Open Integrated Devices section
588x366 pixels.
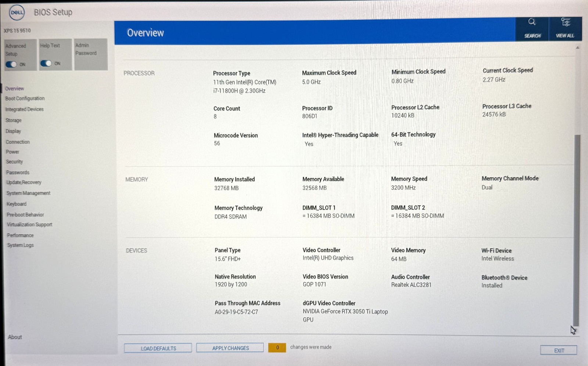[24, 109]
